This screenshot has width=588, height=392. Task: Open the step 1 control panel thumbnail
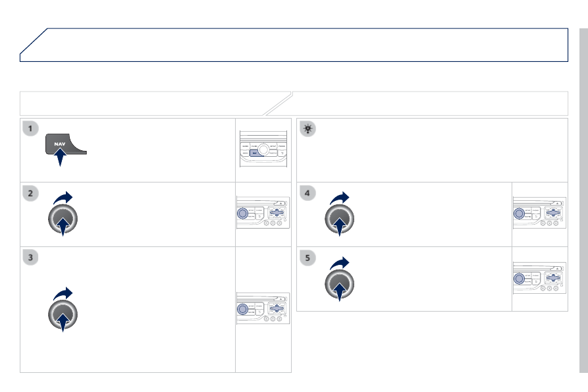pos(263,149)
